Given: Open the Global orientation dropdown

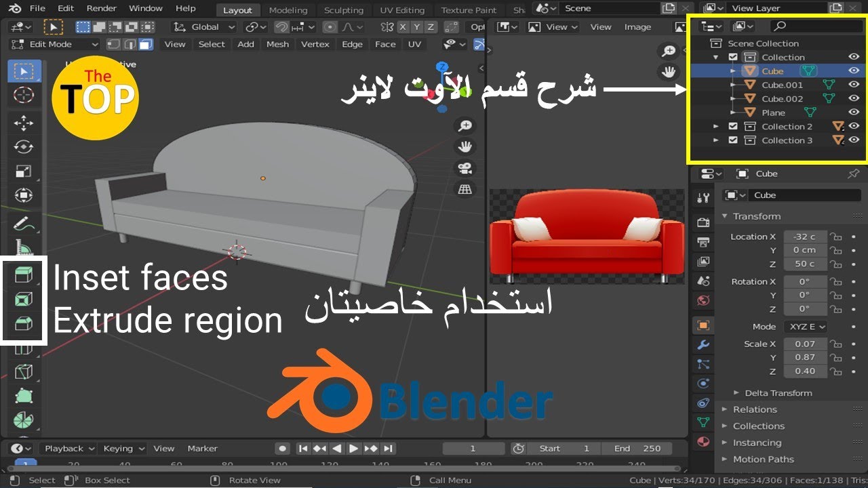Looking at the screenshot, I should tap(204, 27).
